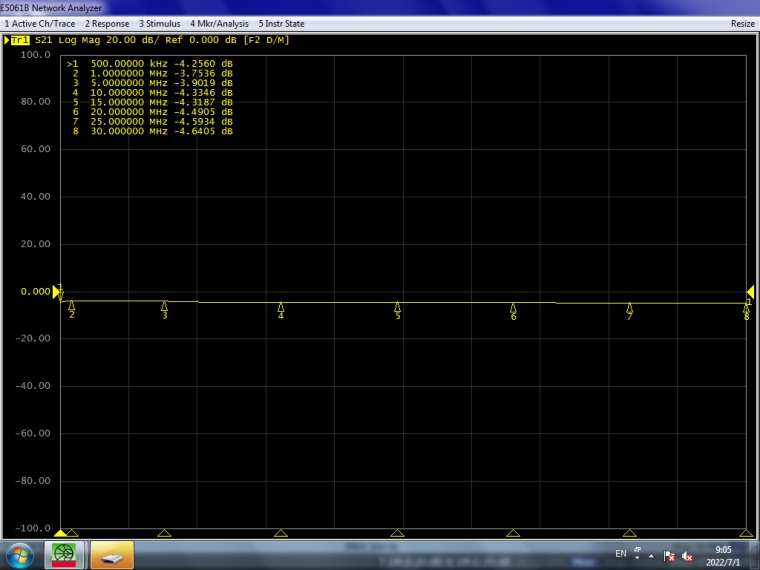Click the drive icon in taskbar
This screenshot has height=570, width=760.
[x=112, y=554]
